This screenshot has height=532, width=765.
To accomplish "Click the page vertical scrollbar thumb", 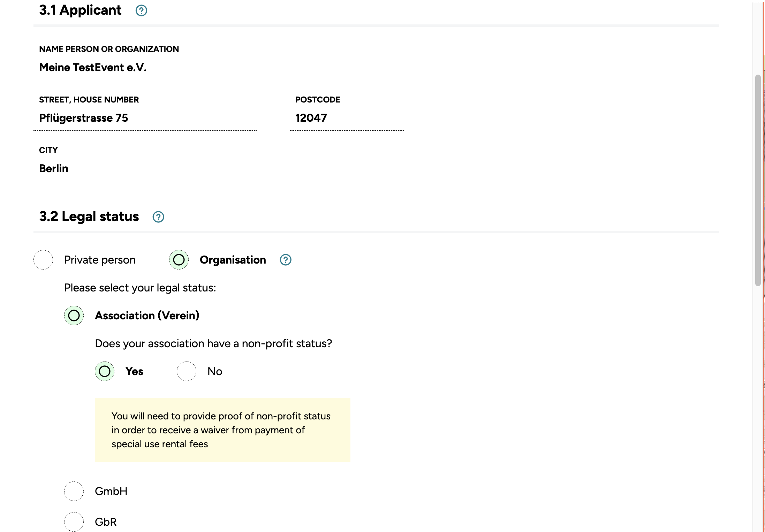I will 758,180.
